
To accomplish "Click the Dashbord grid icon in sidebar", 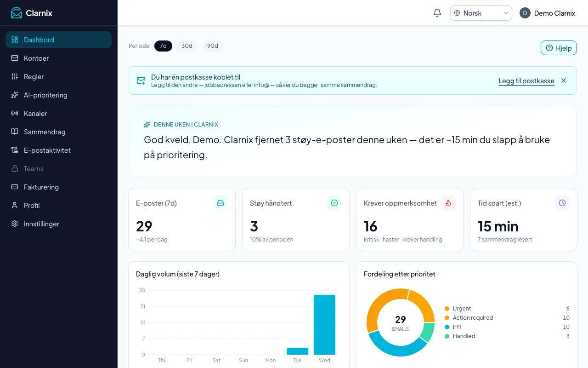I will (x=15, y=40).
